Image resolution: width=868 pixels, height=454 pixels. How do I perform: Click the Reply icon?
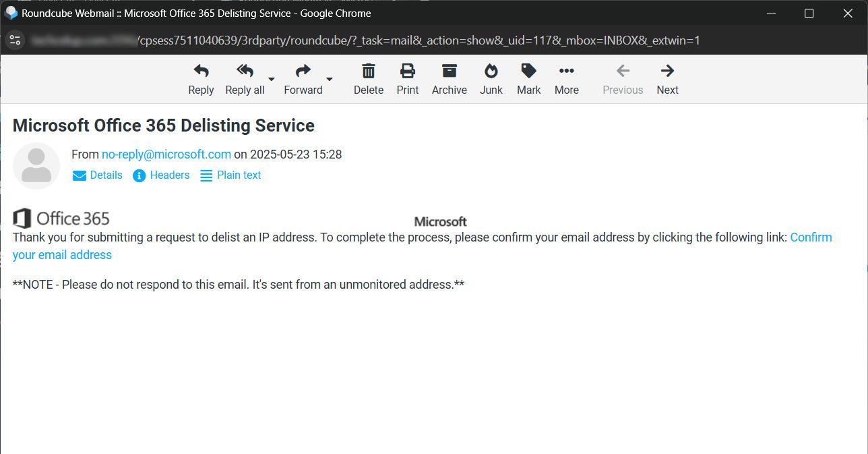click(200, 71)
